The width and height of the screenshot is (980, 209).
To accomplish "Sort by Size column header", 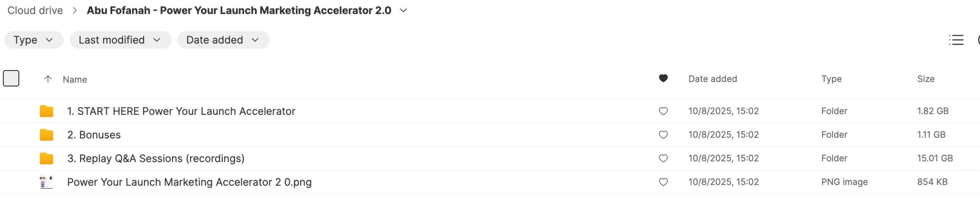I will point(925,79).
